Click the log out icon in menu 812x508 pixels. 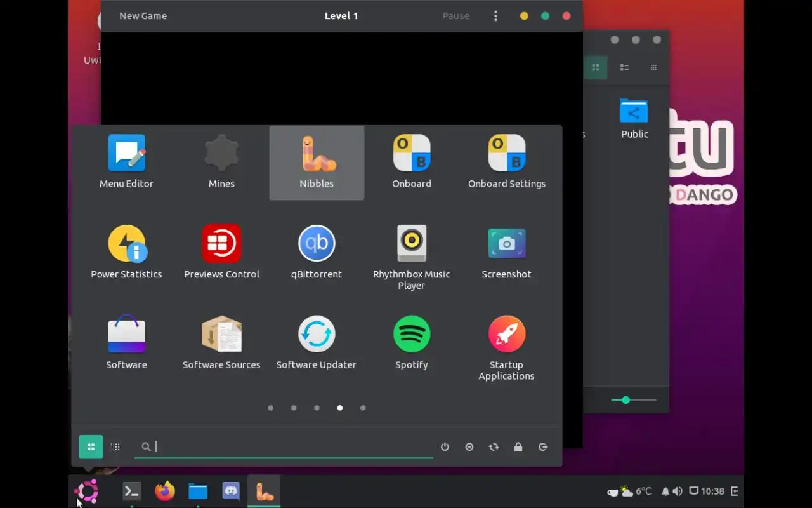543,447
